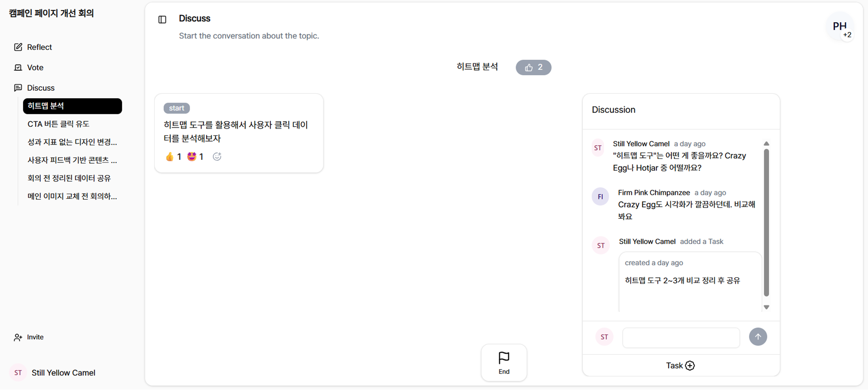Open the Reflect section
The width and height of the screenshot is (868, 390).
tap(39, 47)
